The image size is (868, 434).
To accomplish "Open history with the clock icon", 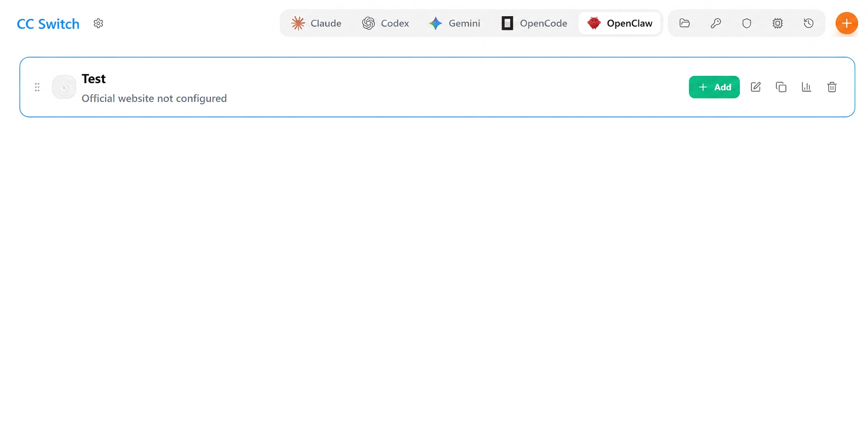I will [x=809, y=23].
